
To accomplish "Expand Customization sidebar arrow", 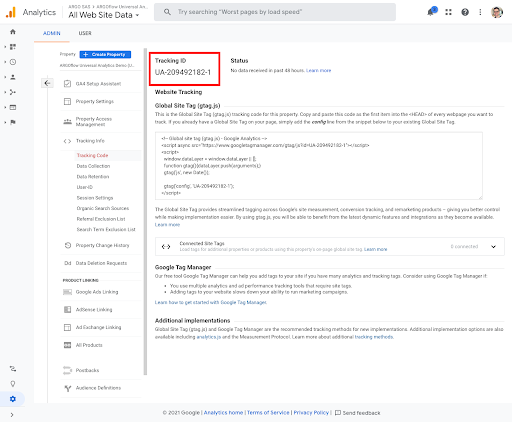I will pyautogui.click(x=5, y=47).
